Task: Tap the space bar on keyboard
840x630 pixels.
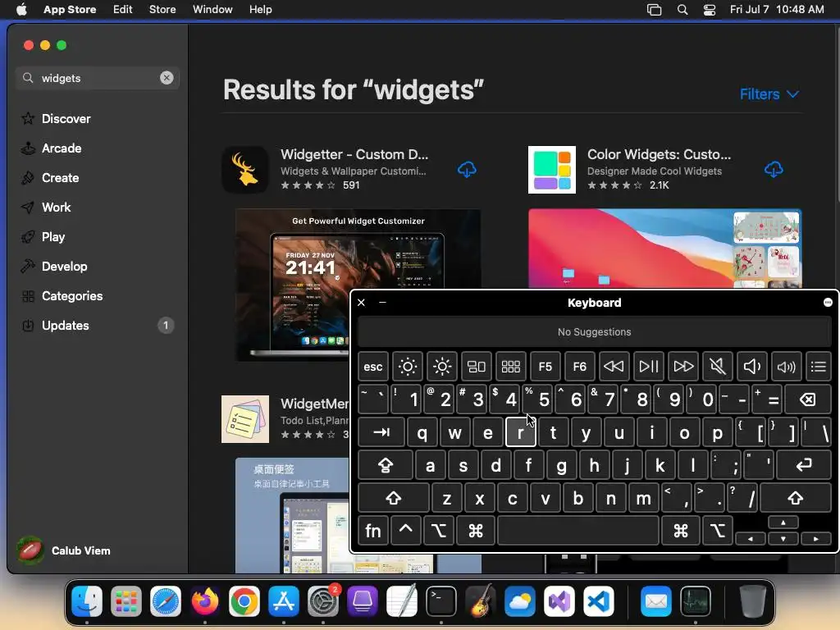Action: pyautogui.click(x=578, y=531)
